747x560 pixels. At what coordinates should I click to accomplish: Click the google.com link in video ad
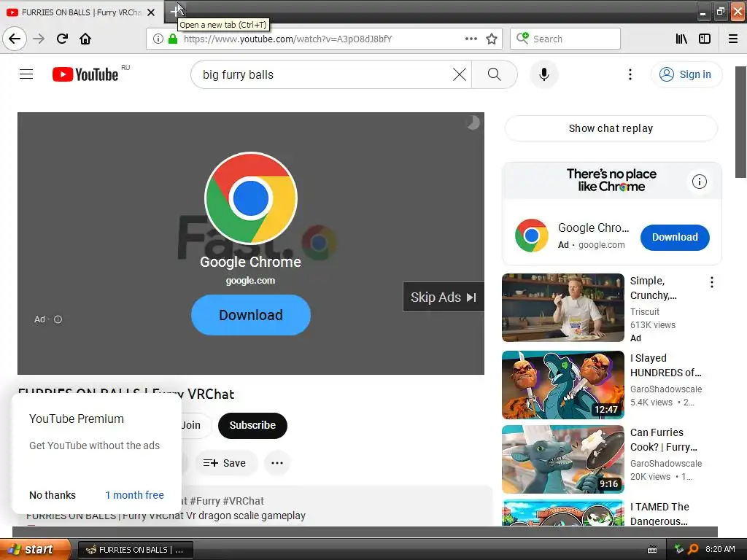[250, 281]
